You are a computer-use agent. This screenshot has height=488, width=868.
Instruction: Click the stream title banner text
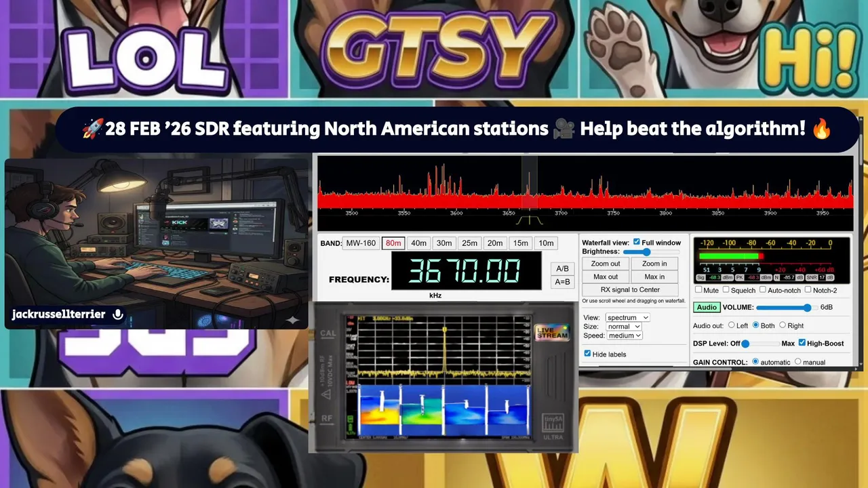(456, 129)
